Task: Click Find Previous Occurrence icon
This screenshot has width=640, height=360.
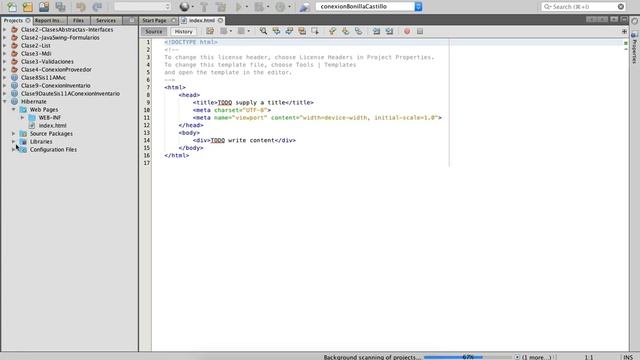Action: tap(276, 31)
